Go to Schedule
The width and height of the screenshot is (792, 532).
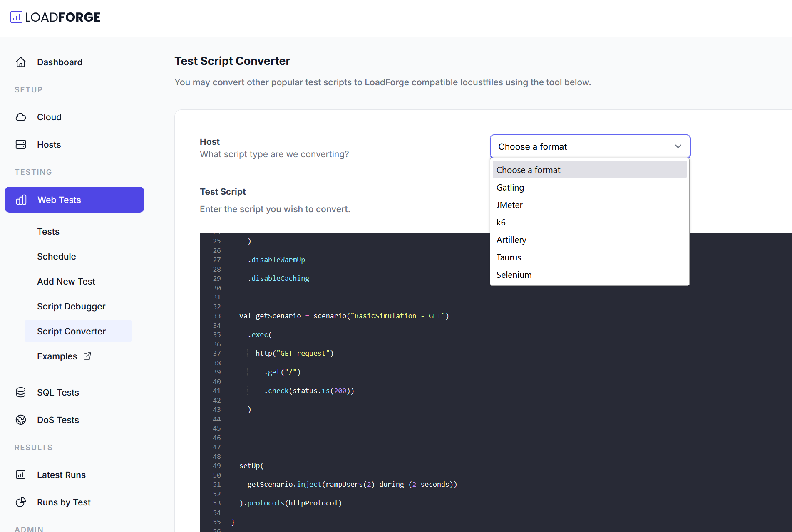(57, 256)
